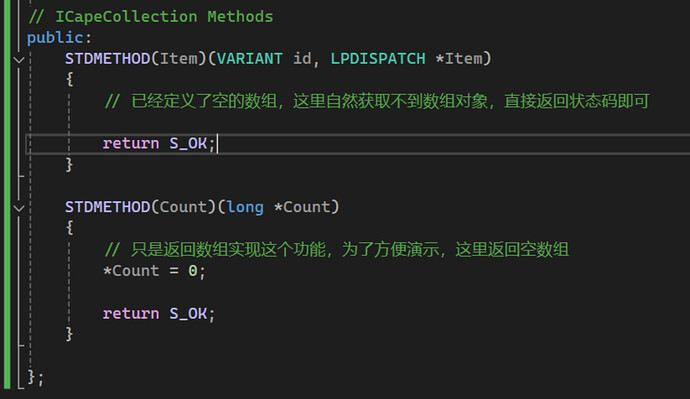
Task: Click the opening brace of Count method
Action: pyautogui.click(x=69, y=228)
